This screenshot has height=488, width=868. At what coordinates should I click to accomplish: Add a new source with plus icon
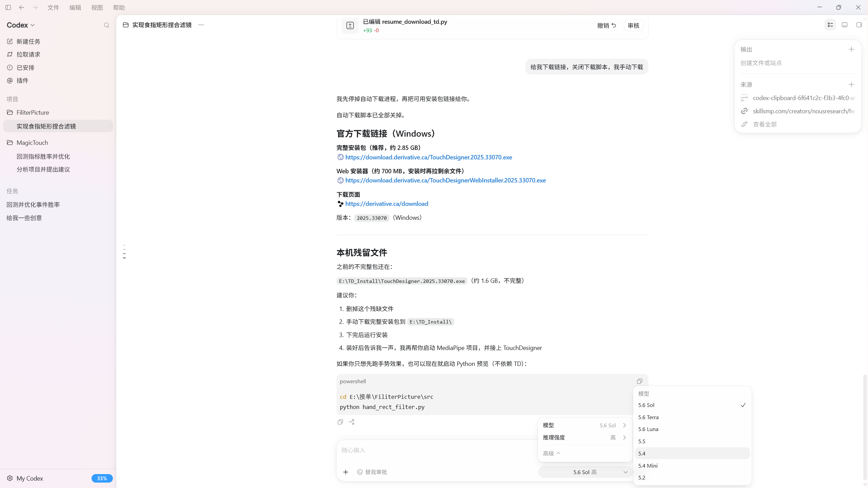tap(851, 85)
